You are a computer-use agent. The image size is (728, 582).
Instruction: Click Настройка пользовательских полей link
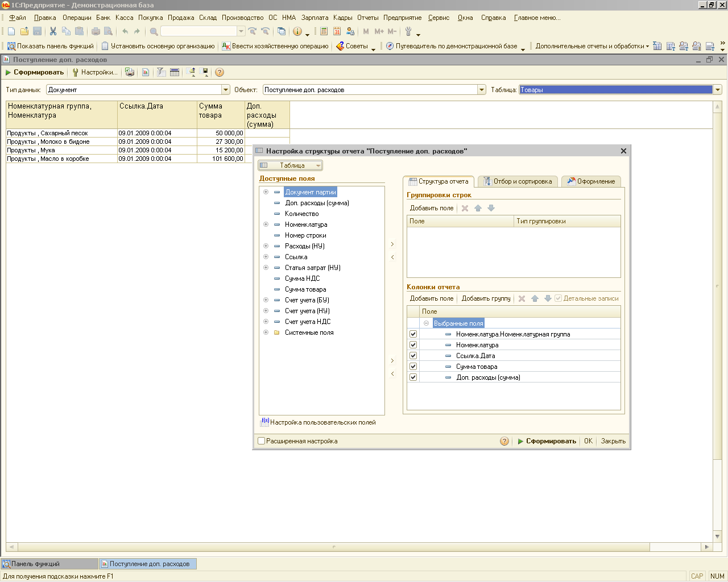(x=322, y=422)
